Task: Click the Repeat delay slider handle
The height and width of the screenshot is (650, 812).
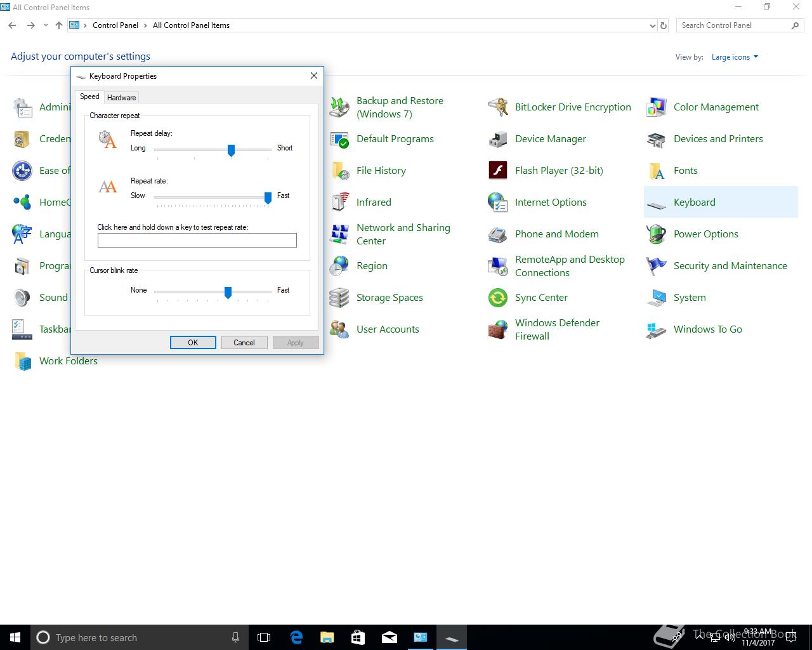Action: pos(231,150)
